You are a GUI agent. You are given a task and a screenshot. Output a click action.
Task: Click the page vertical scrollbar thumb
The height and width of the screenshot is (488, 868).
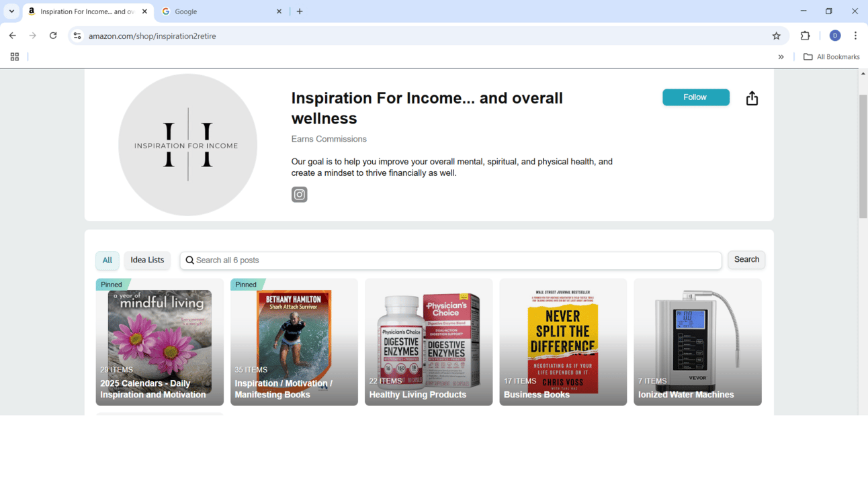click(863, 156)
